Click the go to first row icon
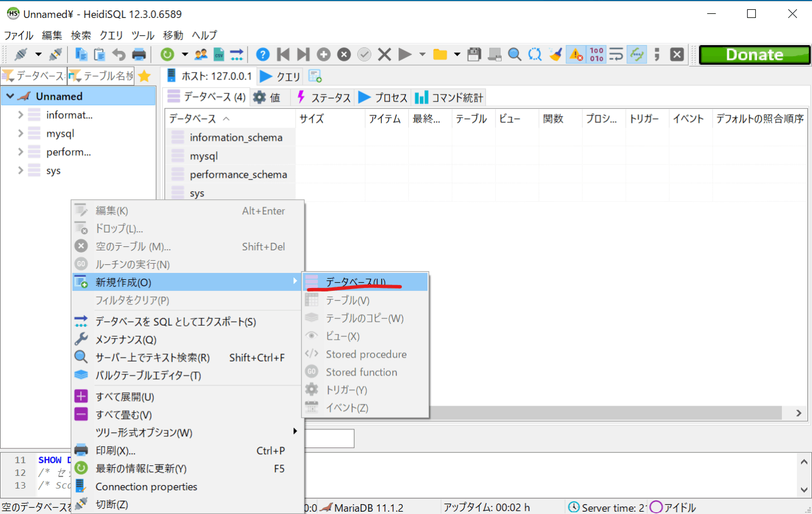 [283, 54]
